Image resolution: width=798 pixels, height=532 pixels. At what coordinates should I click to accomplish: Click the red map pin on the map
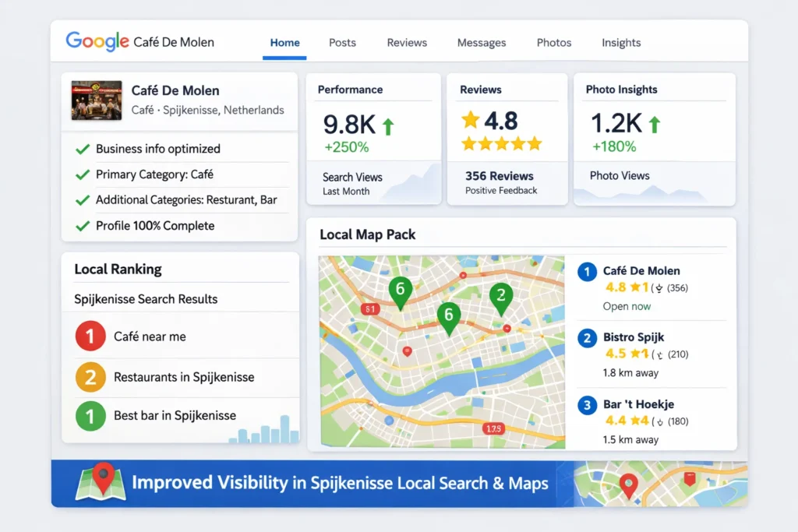[x=406, y=351]
